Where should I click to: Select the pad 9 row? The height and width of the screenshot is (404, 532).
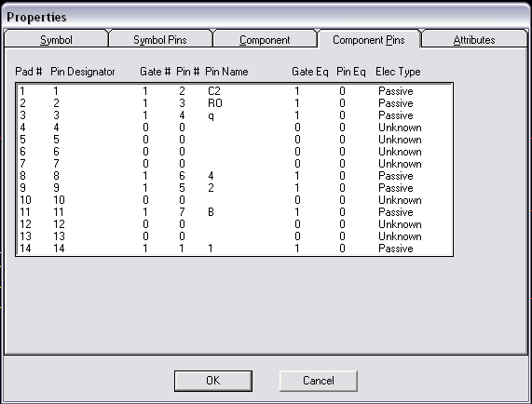234,188
